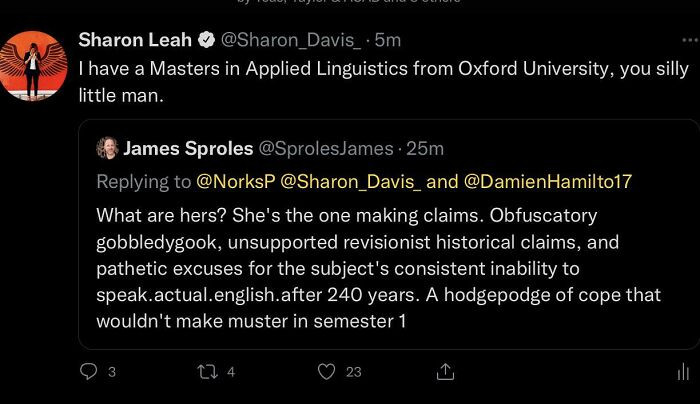Open the @NorksP mention link
The height and width of the screenshot is (404, 700).
pos(236,181)
